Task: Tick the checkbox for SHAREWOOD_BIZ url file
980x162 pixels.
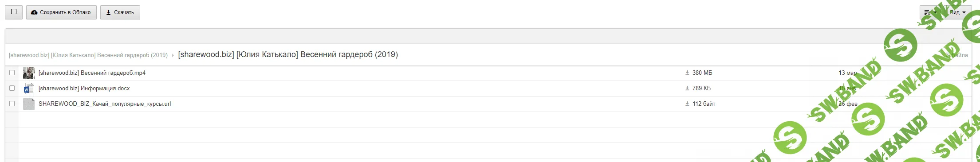Action: tap(12, 104)
